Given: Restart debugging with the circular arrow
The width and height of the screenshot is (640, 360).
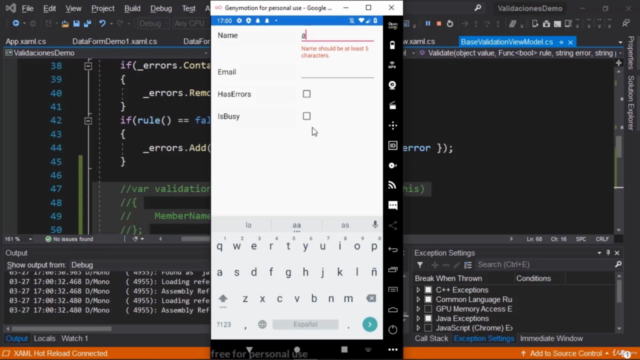Looking at the screenshot, I should tap(450, 24).
